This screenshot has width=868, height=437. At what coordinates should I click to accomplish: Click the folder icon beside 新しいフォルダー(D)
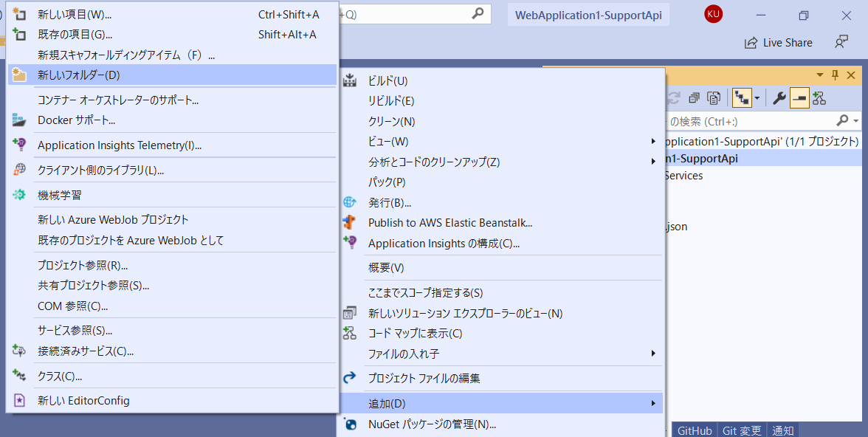pyautogui.click(x=19, y=75)
